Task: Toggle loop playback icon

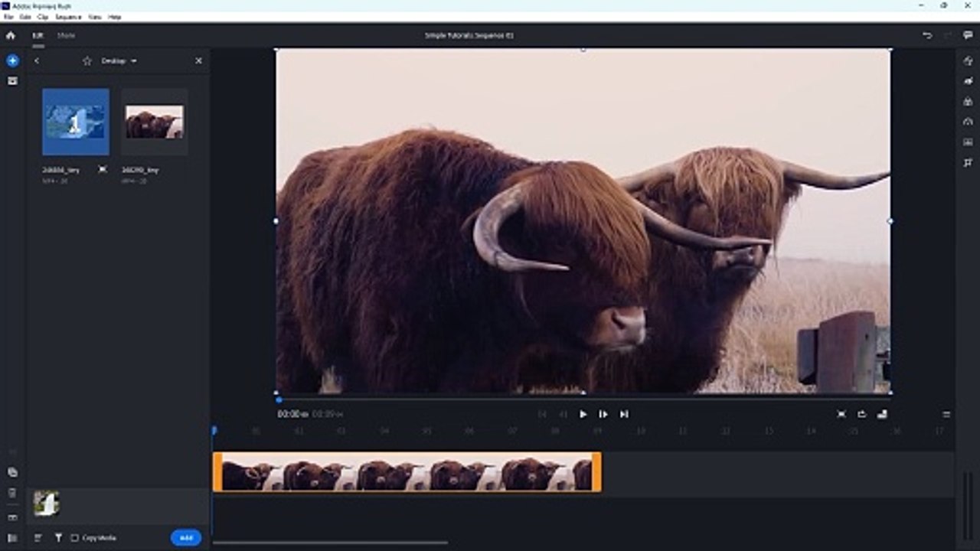Action: pyautogui.click(x=861, y=414)
